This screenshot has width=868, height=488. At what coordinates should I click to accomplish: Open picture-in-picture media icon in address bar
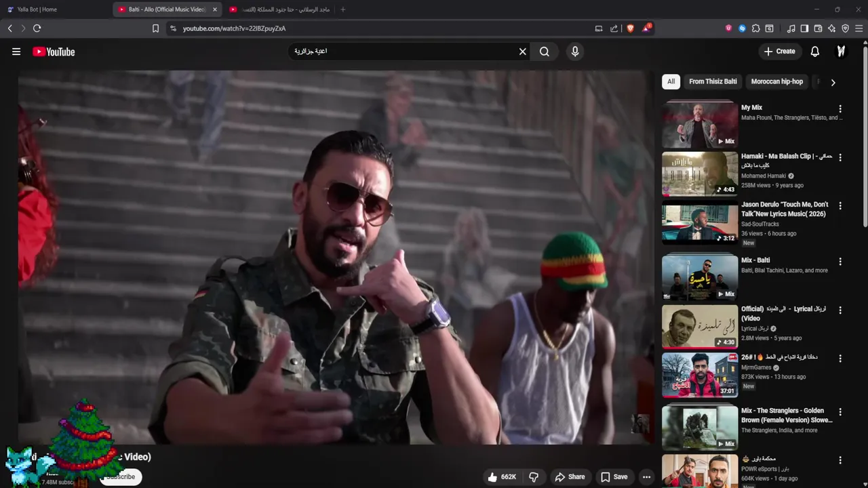pyautogui.click(x=599, y=28)
